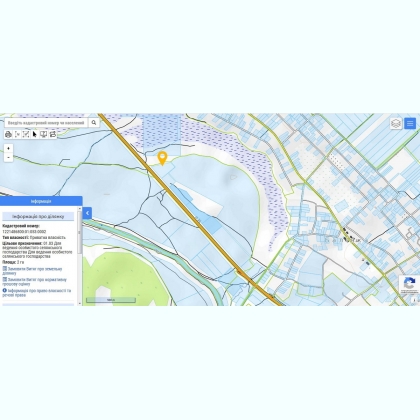This screenshot has height=420, width=420.
Task: Click the reCAPTCHA badge
Action: point(409,285)
